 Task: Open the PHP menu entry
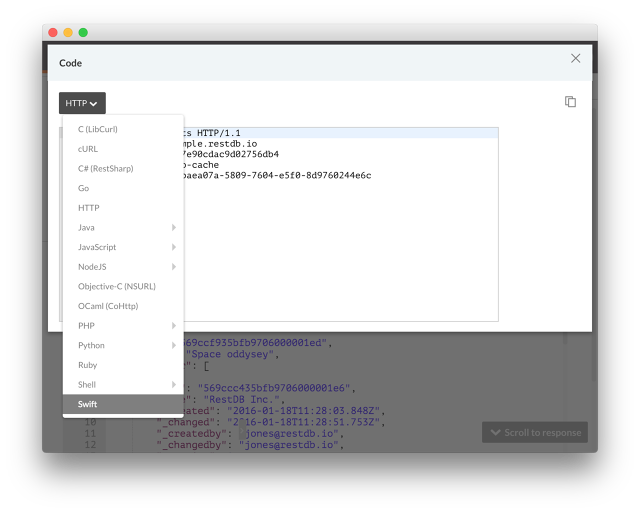click(123, 326)
